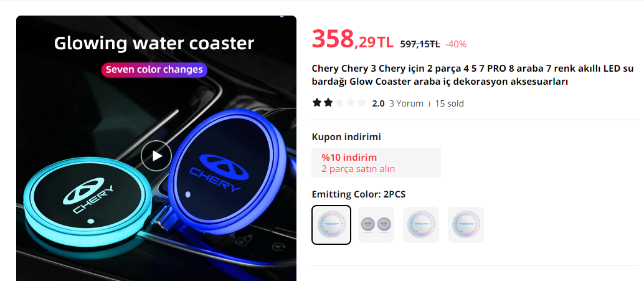Click the Seven color changes badge

coord(154,69)
